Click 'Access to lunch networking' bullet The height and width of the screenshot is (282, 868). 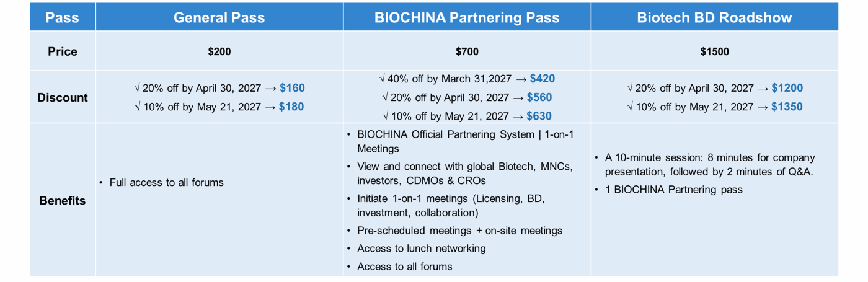point(422,248)
